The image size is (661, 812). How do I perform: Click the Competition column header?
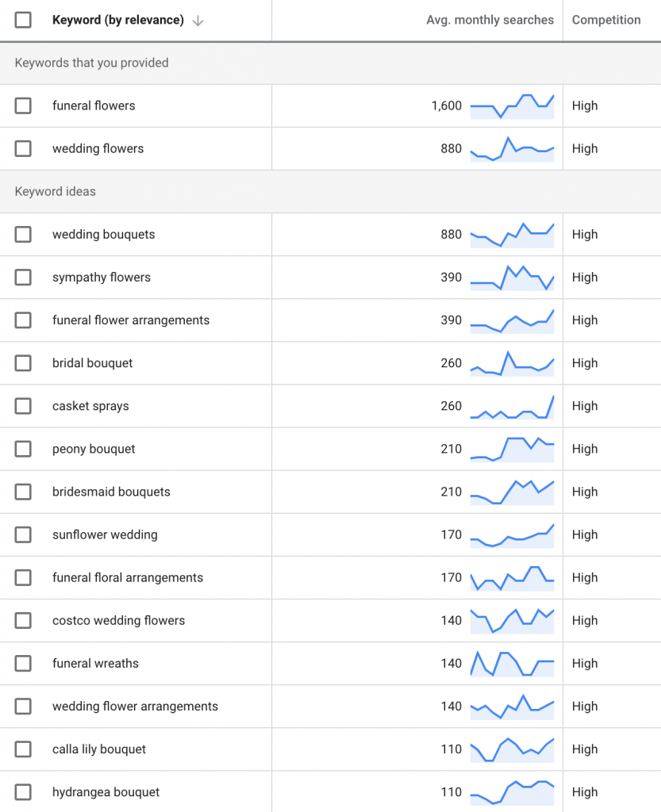click(x=606, y=20)
